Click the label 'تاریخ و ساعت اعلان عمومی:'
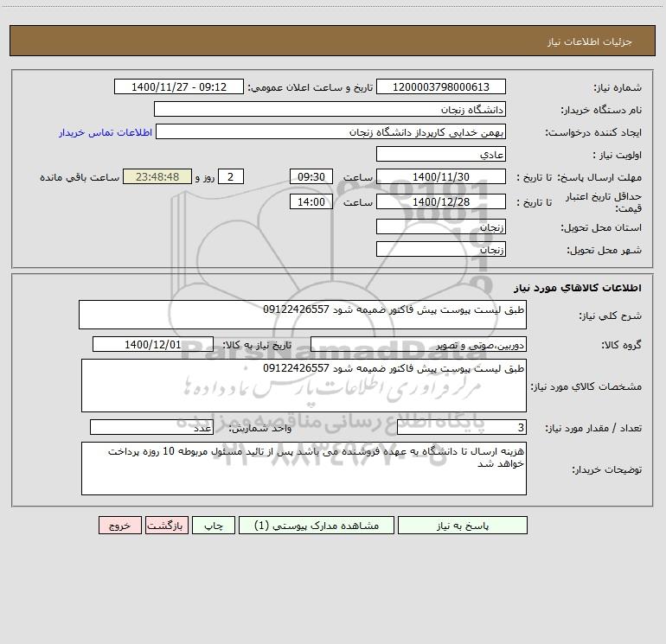 (x=311, y=87)
